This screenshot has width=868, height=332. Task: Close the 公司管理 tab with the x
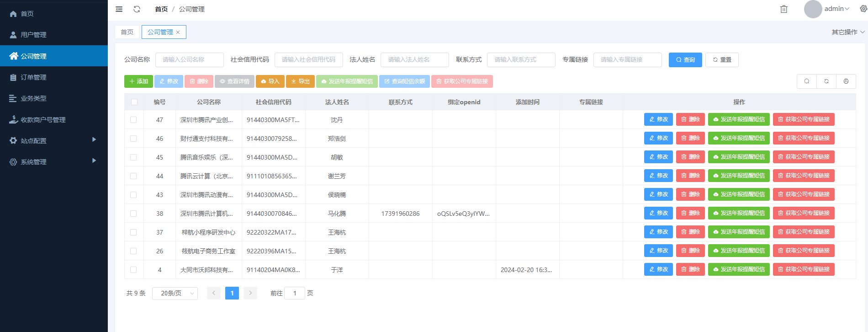pyautogui.click(x=178, y=32)
